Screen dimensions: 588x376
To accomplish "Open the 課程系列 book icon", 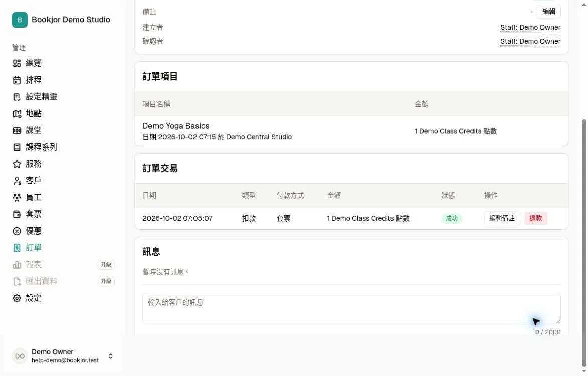I will 17,147.
